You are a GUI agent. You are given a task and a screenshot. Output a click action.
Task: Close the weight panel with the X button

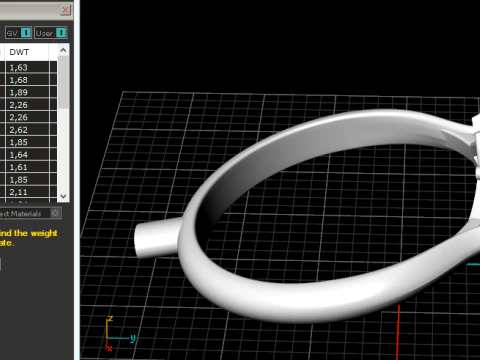[x=65, y=10]
